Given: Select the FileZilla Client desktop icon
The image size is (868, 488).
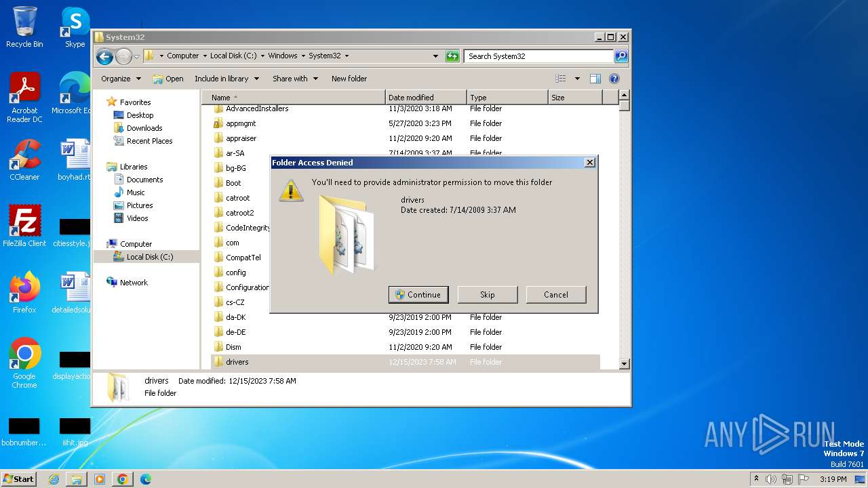Looking at the screenshot, I should (x=24, y=226).
